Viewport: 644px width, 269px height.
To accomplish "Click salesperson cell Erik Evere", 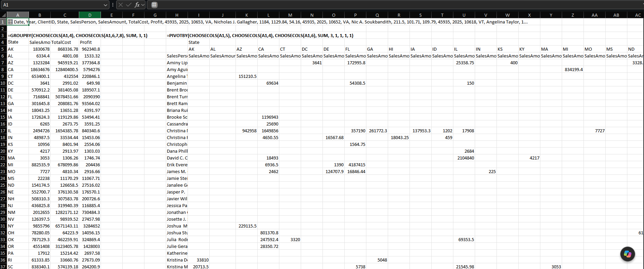I will (177, 165).
